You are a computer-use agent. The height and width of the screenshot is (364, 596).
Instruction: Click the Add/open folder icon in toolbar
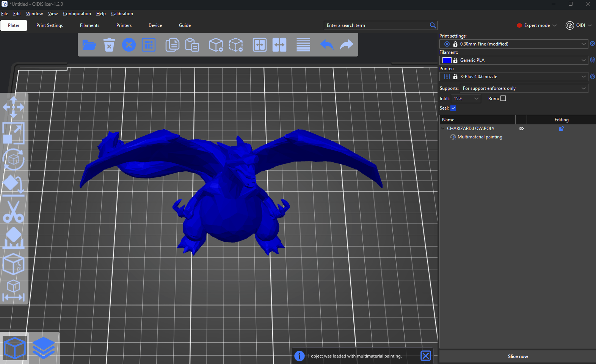coord(89,45)
